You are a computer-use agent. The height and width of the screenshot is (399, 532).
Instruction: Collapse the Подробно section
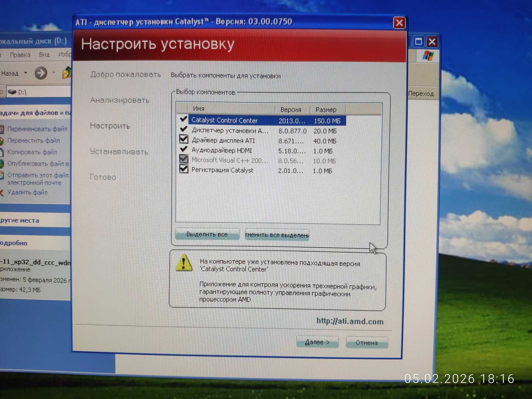pos(14,243)
